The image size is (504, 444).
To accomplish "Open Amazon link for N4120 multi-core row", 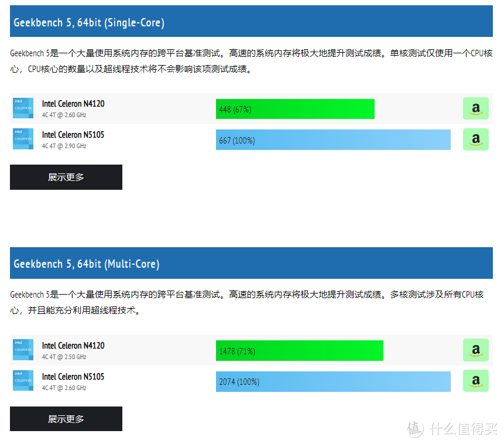I will coord(476,350).
